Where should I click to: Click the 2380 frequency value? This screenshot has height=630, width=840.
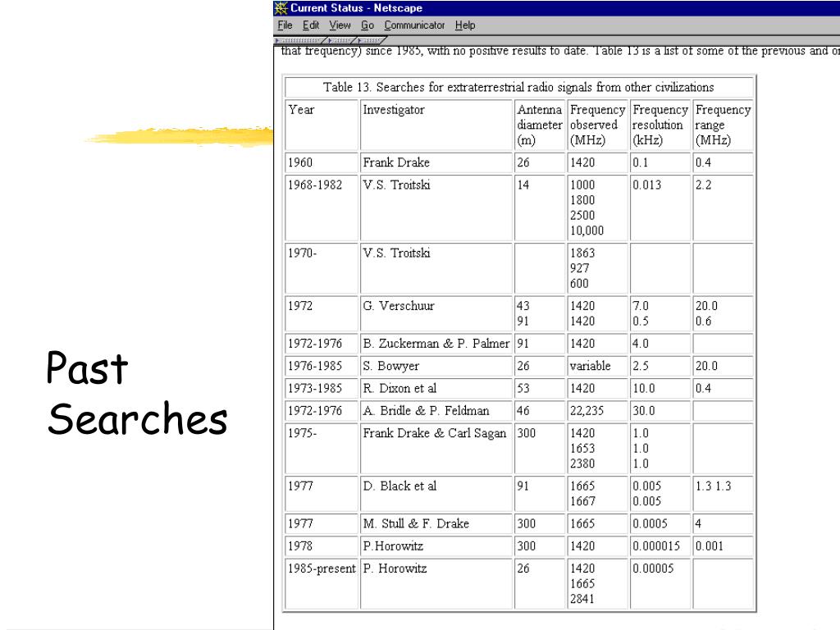point(582,463)
